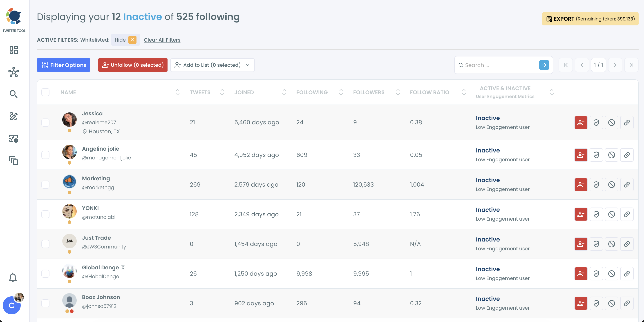
Task: Open the network nodes icon in sidebar
Action: pos(14,72)
